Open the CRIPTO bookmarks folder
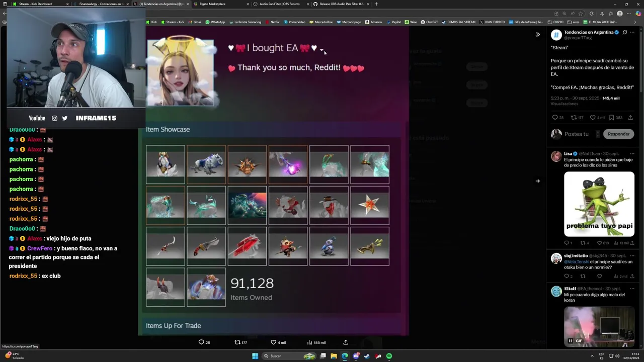This screenshot has height=362, width=644. pyautogui.click(x=555, y=22)
